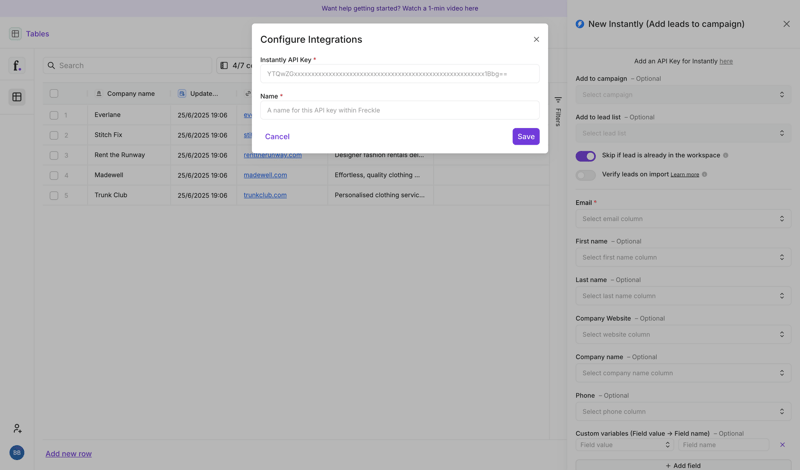
Task: Toggle the select-all rows checkbox
Action: pyautogui.click(x=54, y=93)
